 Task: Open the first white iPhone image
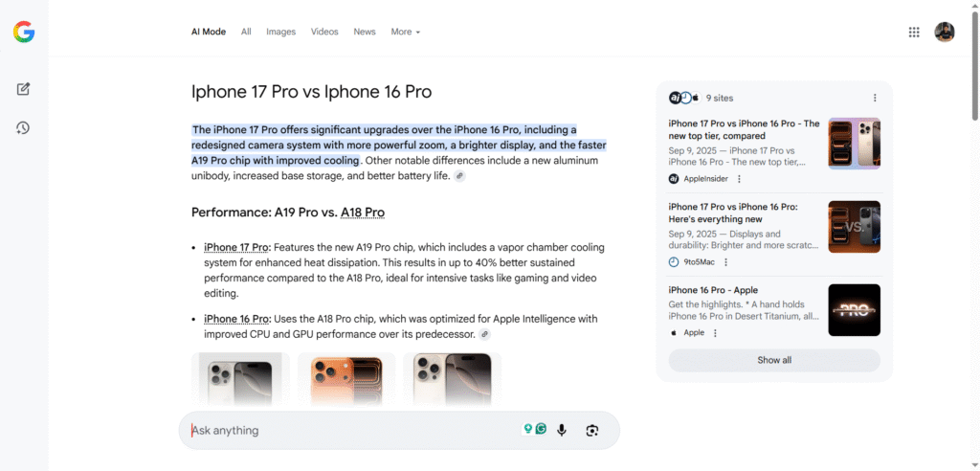pos(240,380)
